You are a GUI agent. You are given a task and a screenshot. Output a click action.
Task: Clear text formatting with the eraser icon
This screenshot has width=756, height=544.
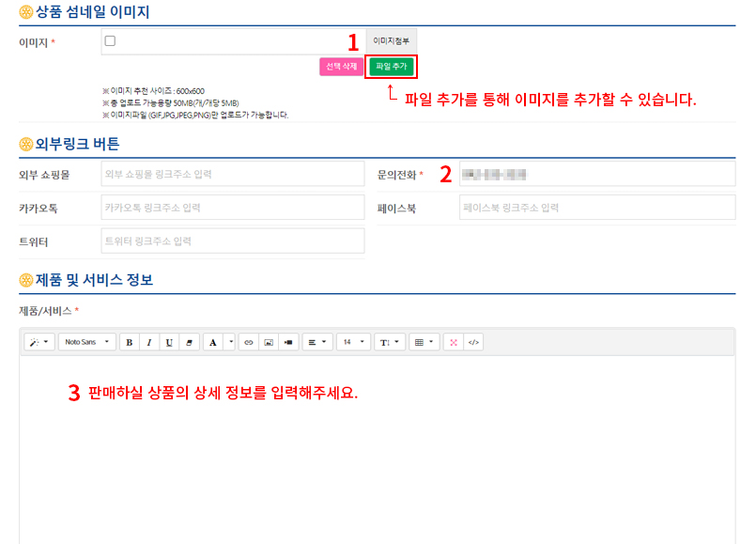pos(191,342)
